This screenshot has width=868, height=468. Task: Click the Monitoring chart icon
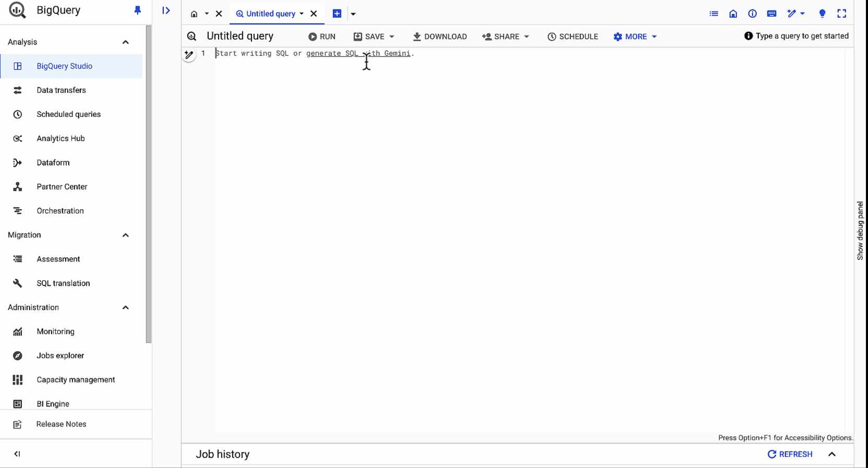point(18,332)
